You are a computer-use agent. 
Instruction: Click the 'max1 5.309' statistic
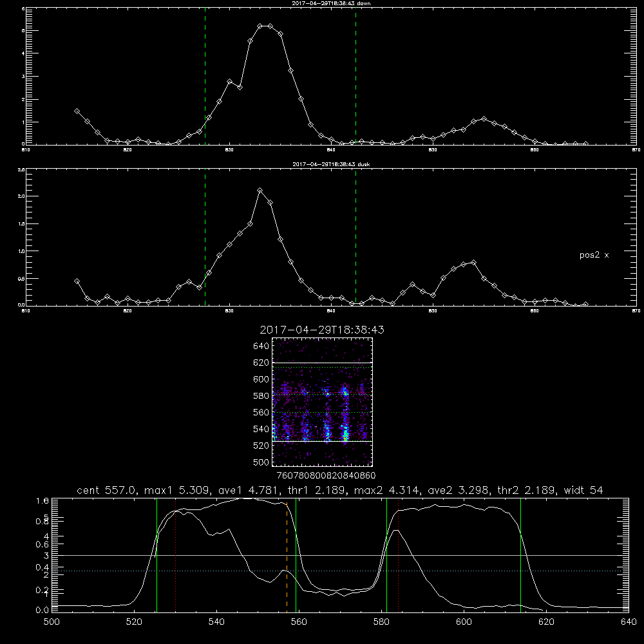[176, 490]
